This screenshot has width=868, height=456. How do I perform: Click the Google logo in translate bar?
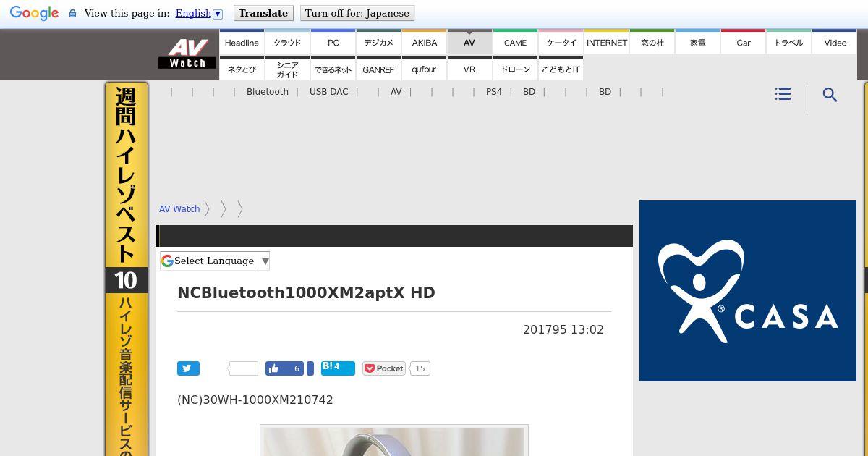point(34,13)
